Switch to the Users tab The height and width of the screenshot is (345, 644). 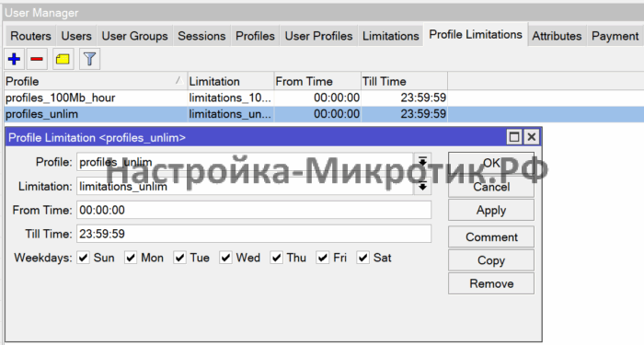(x=76, y=36)
